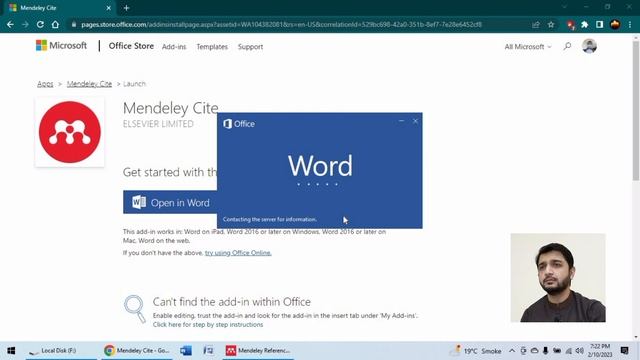Click here for step by step instructions
The width and height of the screenshot is (640, 360).
point(208,324)
